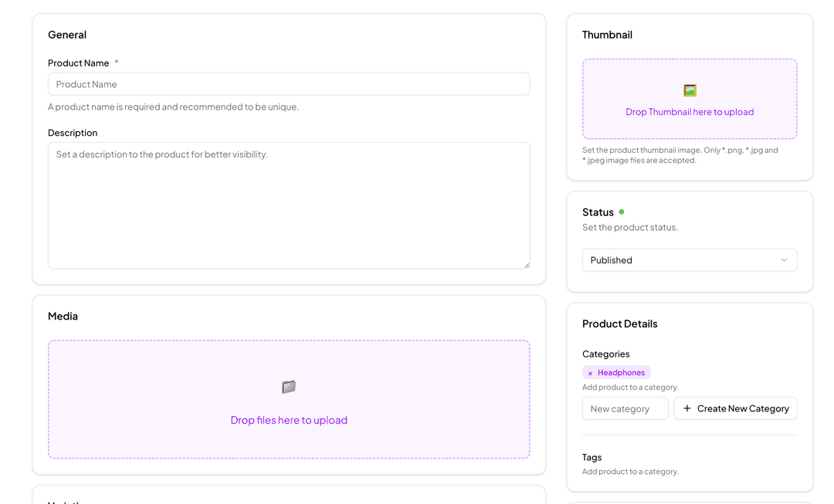Click the resize grip of the Description textarea
This screenshot has height=504, width=834.
click(x=527, y=265)
